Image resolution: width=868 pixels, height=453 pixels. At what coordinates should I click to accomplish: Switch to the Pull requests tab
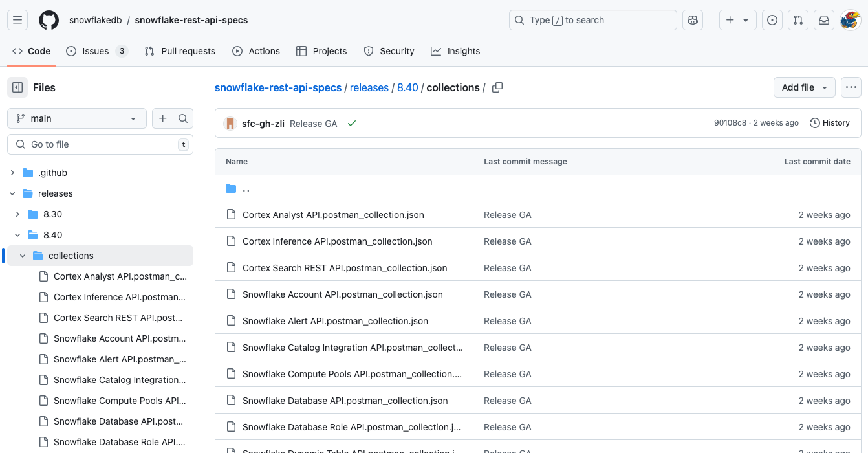pos(180,51)
